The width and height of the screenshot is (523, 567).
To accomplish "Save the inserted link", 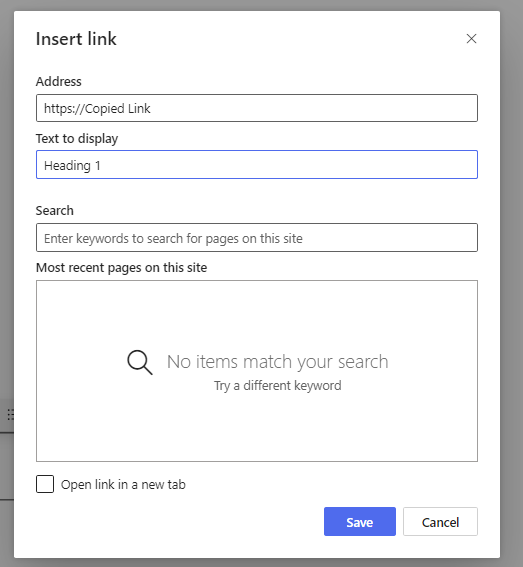I will click(360, 521).
